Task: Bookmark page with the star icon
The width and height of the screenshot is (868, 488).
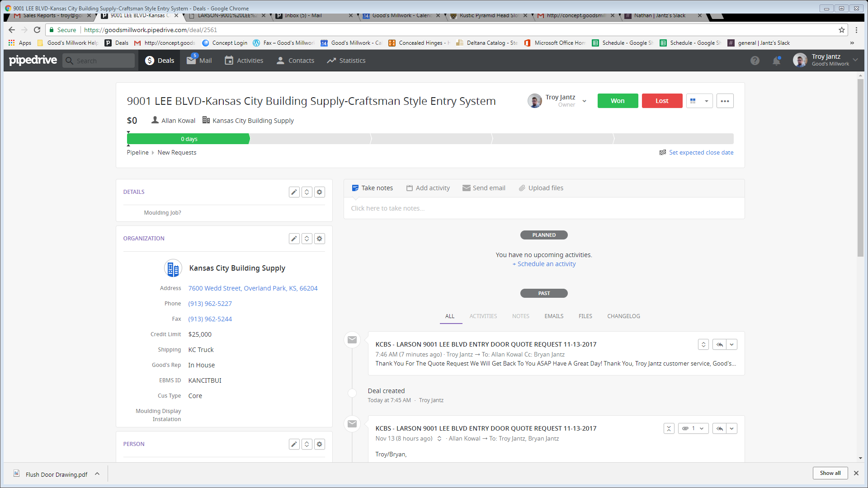Action: [x=842, y=30]
